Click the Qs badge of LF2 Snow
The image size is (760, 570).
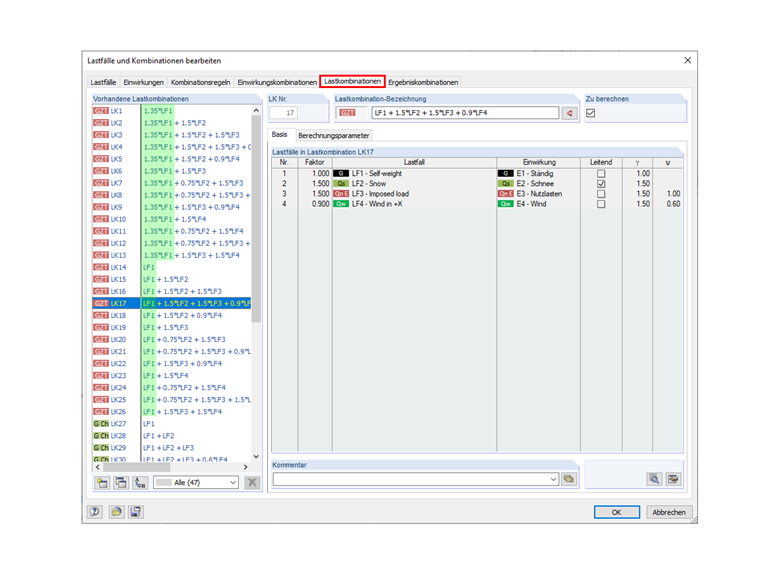click(341, 184)
